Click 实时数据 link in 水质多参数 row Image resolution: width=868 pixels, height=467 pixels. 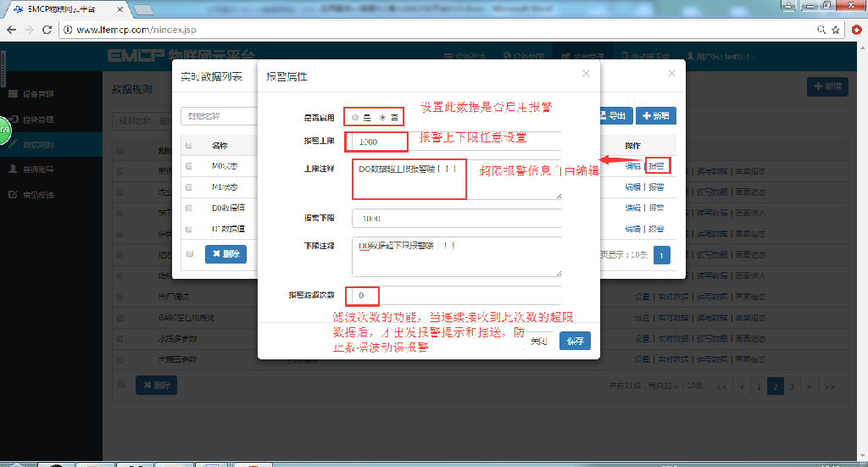click(673, 339)
